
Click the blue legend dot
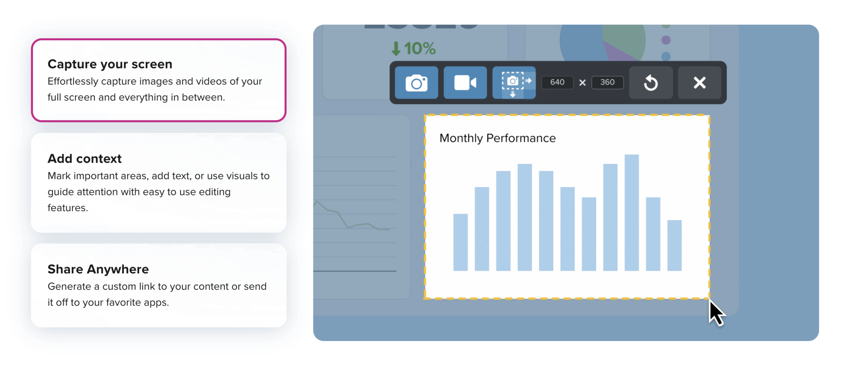(666, 56)
